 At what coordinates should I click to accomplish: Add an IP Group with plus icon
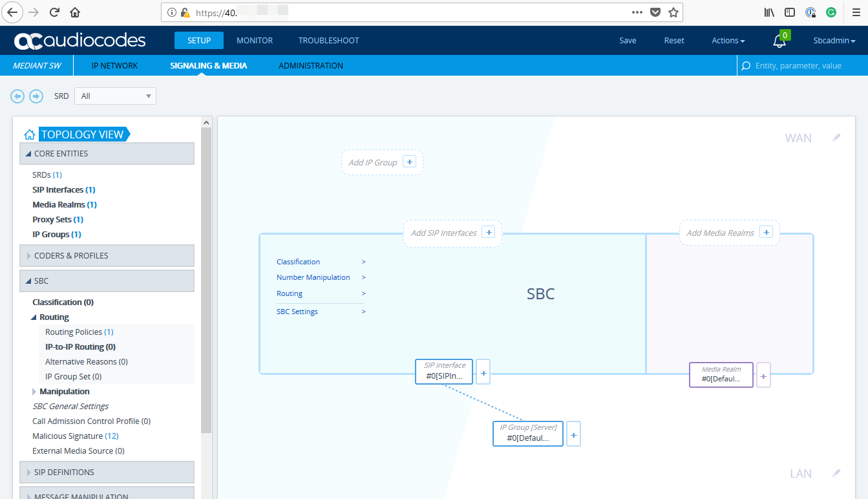click(409, 162)
